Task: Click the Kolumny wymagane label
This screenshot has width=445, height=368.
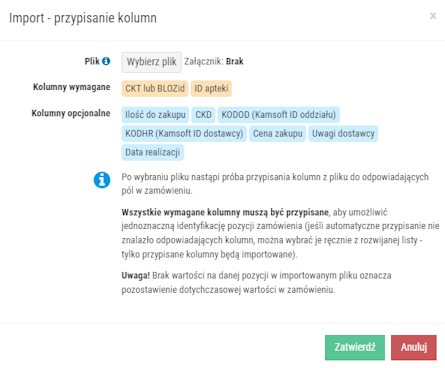Action: (72, 87)
